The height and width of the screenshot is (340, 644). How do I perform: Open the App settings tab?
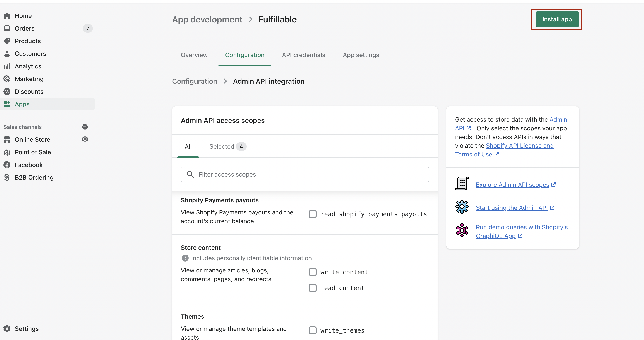[361, 55]
